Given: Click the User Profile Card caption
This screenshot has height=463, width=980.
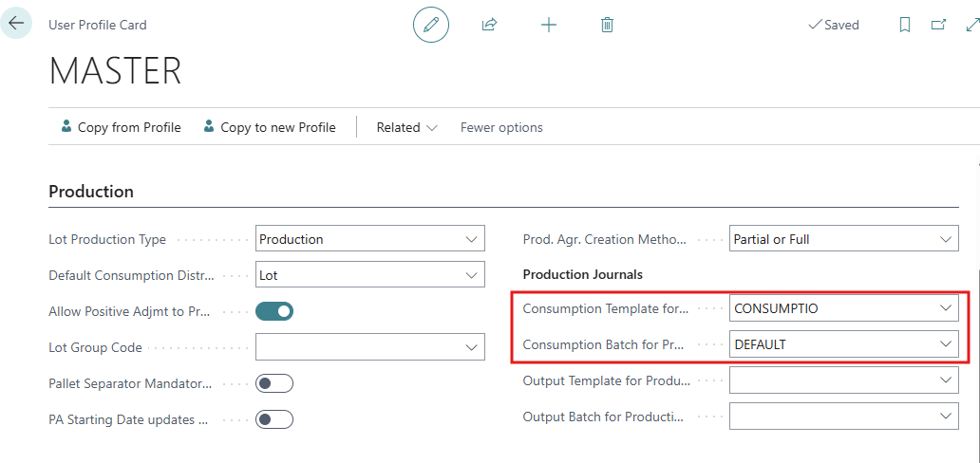Looking at the screenshot, I should tap(98, 25).
